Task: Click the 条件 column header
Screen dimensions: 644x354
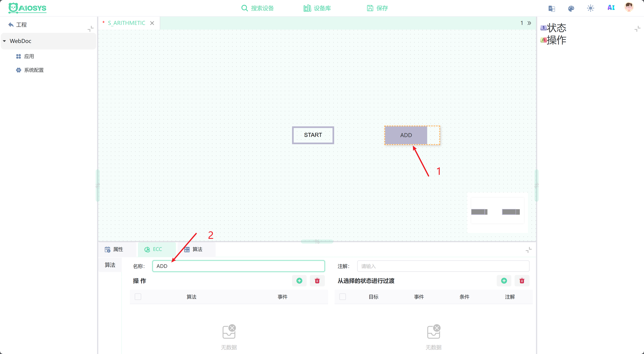Action: click(x=464, y=297)
